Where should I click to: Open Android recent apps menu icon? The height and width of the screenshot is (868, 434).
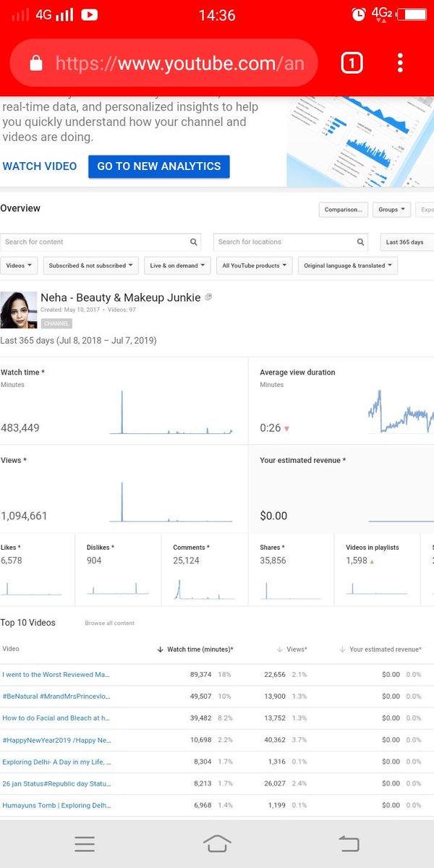[85, 843]
